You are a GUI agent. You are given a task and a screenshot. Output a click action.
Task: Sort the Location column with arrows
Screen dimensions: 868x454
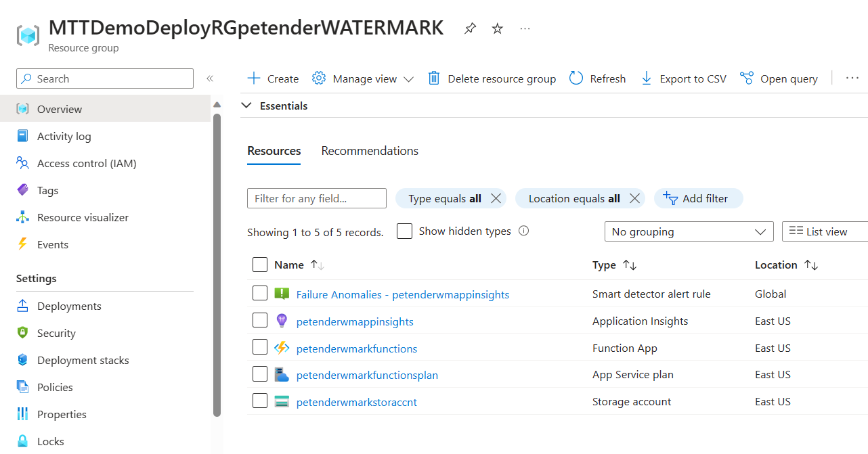811,265
